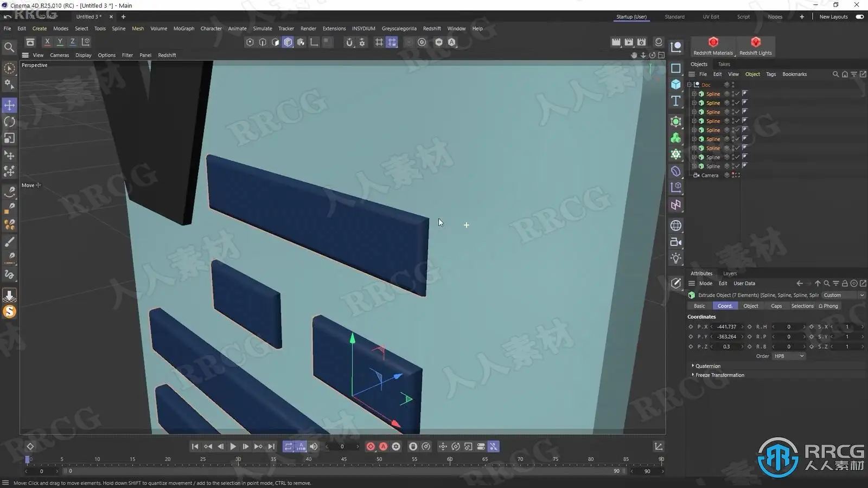
Task: Toggle the X axis lock icon
Action: point(47,42)
